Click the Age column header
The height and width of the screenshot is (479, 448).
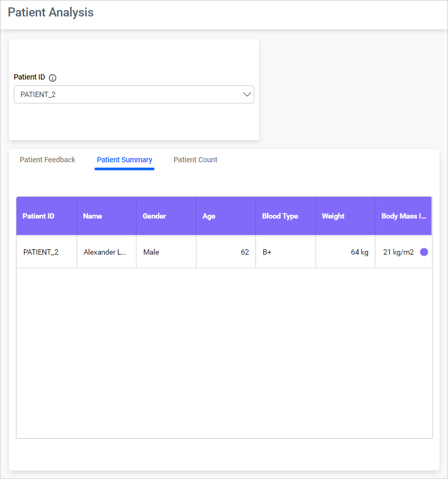coord(209,216)
